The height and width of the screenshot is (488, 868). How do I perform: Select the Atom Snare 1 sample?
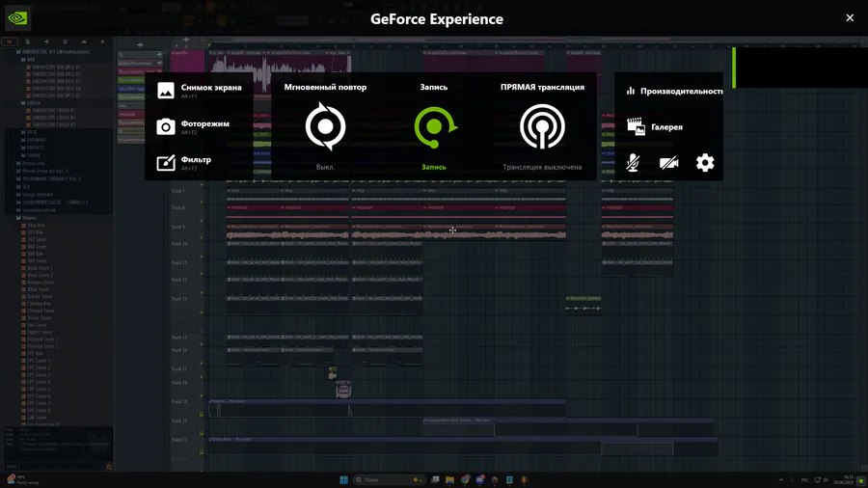tap(38, 268)
